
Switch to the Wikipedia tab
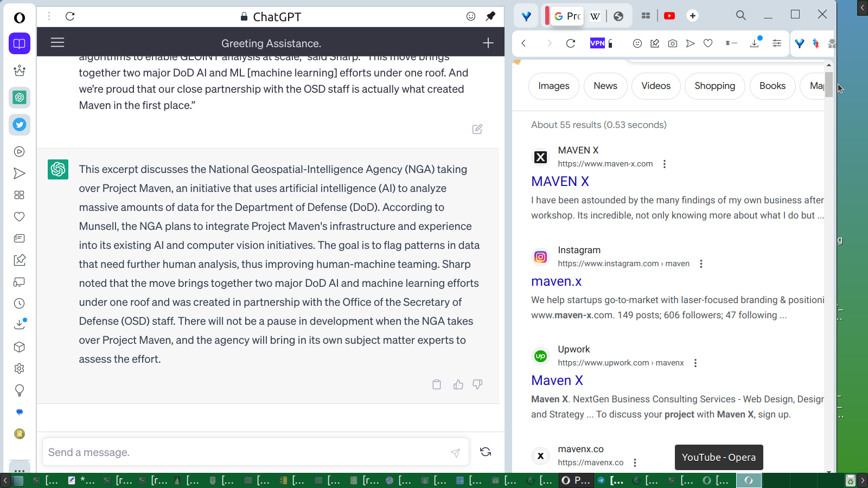(595, 16)
